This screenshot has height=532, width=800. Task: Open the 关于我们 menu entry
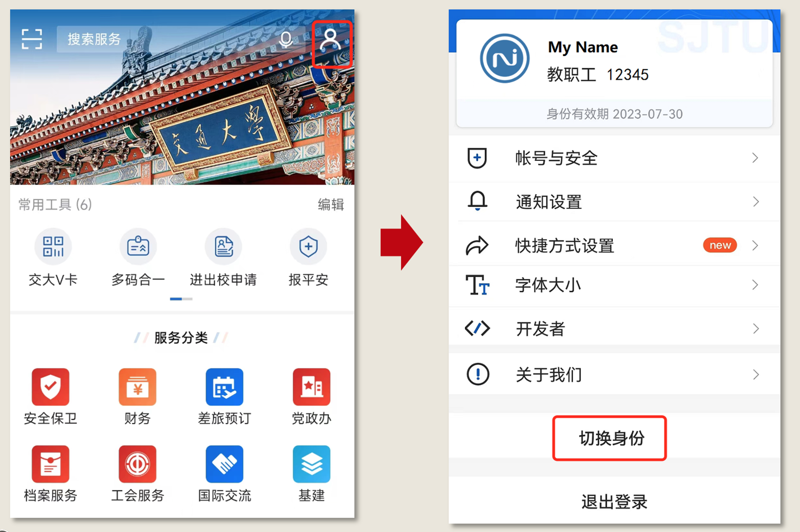(614, 375)
